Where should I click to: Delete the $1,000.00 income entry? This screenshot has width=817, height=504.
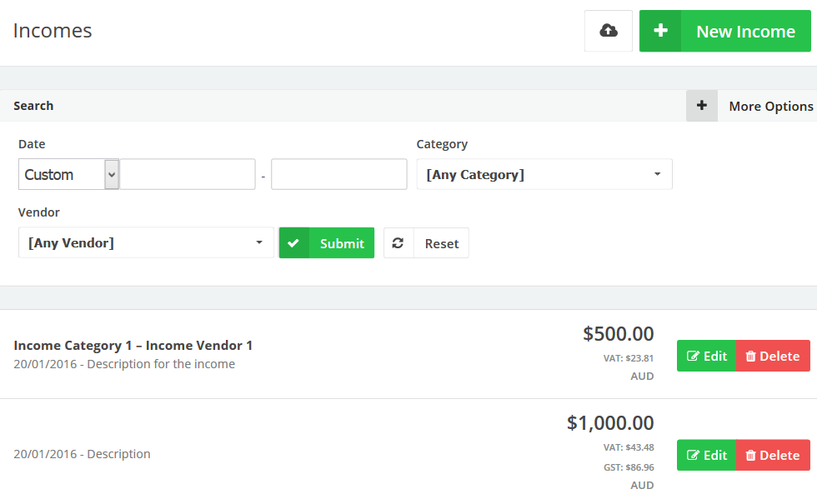click(773, 455)
